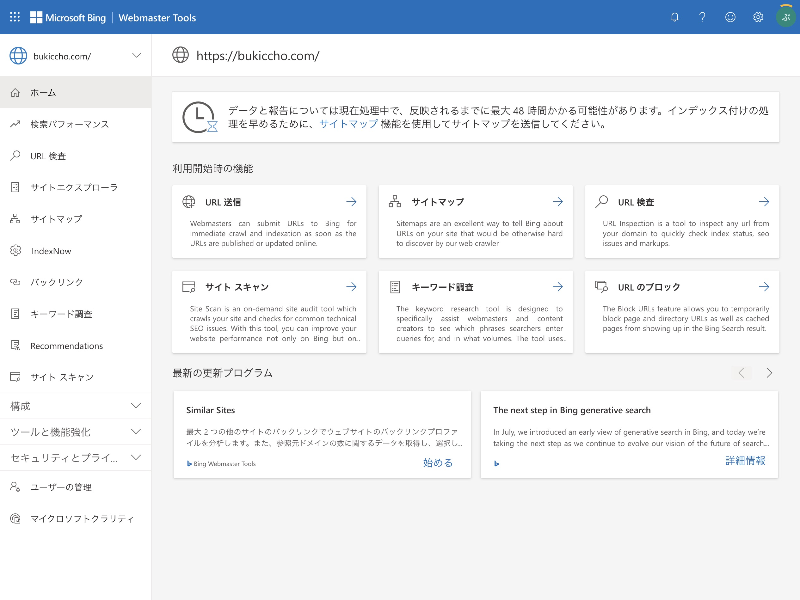
Task: Click the URL 検査 card magnifier icon
Action: 602,202
